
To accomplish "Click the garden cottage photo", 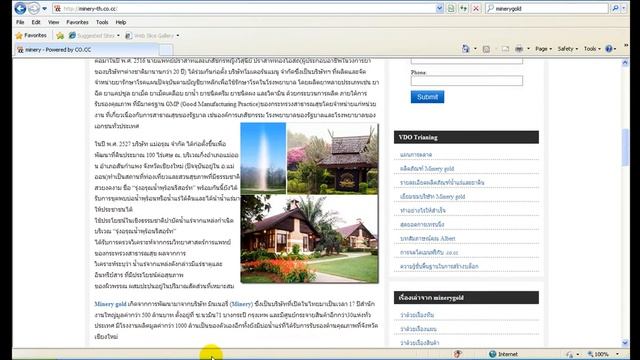I will [309, 239].
